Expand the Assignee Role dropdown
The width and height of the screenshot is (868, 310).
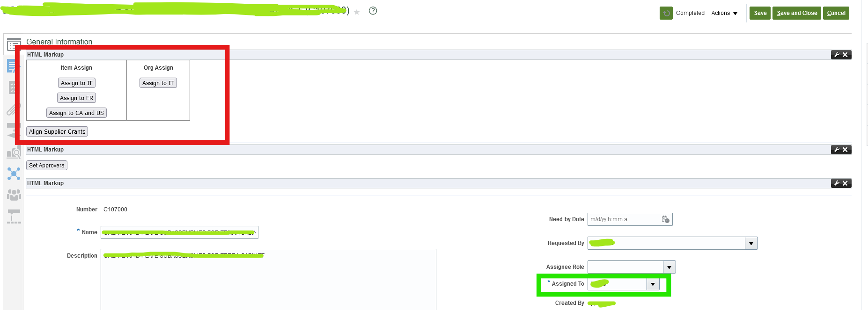click(x=669, y=267)
